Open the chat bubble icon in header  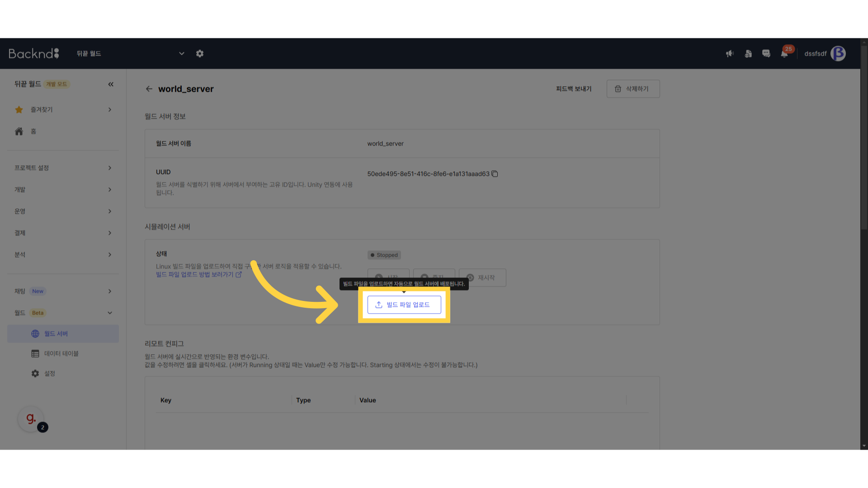click(x=766, y=54)
